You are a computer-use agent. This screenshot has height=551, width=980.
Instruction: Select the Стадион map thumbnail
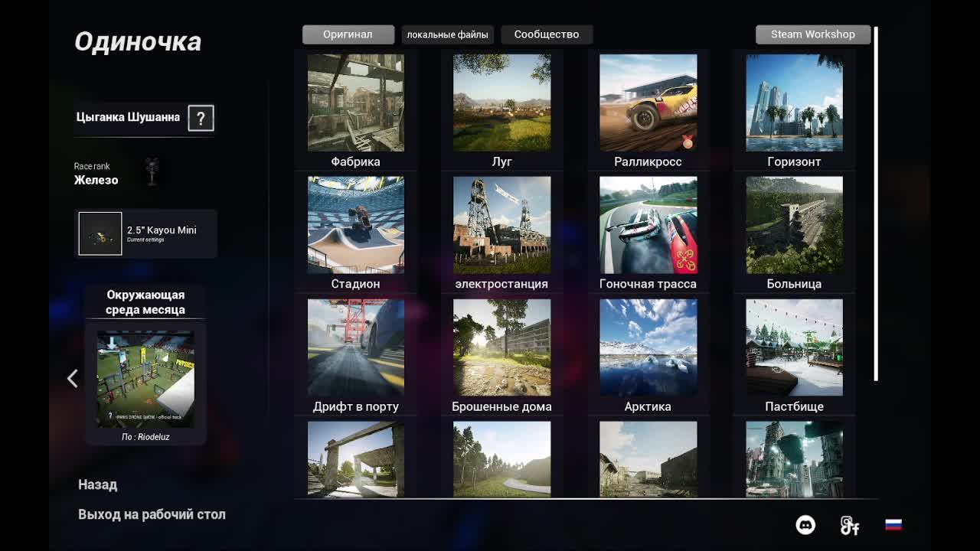tap(356, 225)
